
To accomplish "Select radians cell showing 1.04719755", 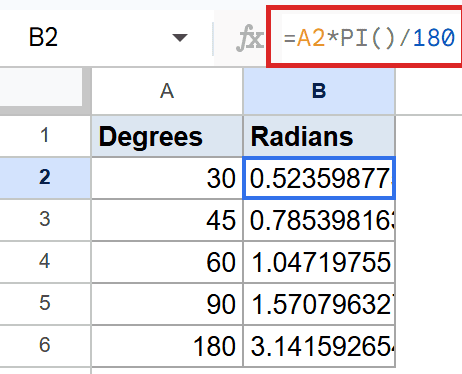I will click(x=319, y=262).
